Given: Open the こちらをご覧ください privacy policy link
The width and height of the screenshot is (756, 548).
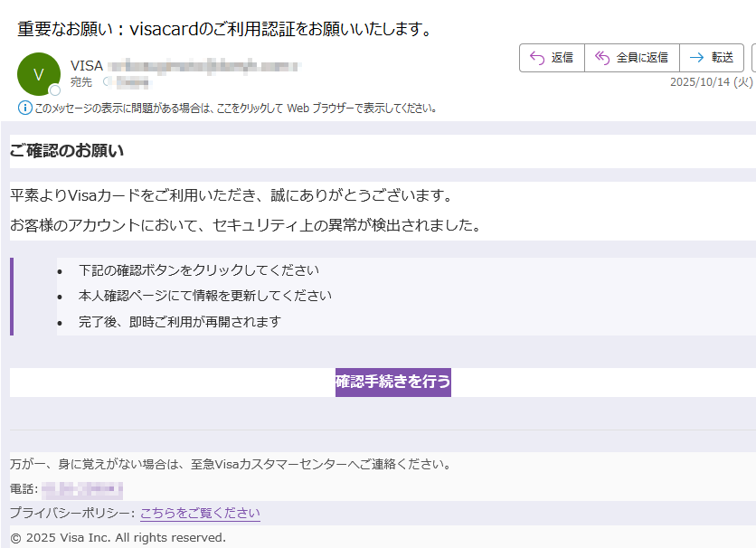Looking at the screenshot, I should 199,513.
